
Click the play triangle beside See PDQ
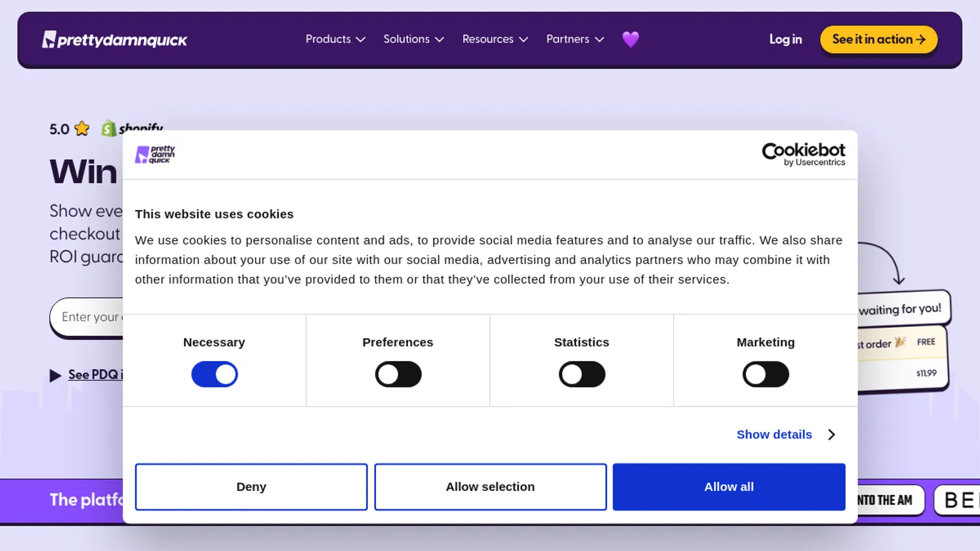click(56, 375)
